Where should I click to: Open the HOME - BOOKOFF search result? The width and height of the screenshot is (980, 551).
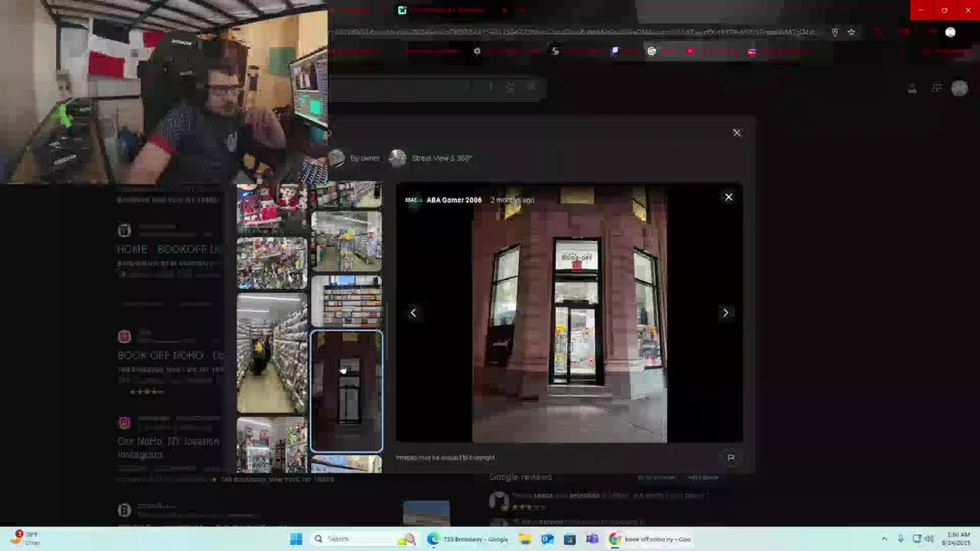coord(169,249)
